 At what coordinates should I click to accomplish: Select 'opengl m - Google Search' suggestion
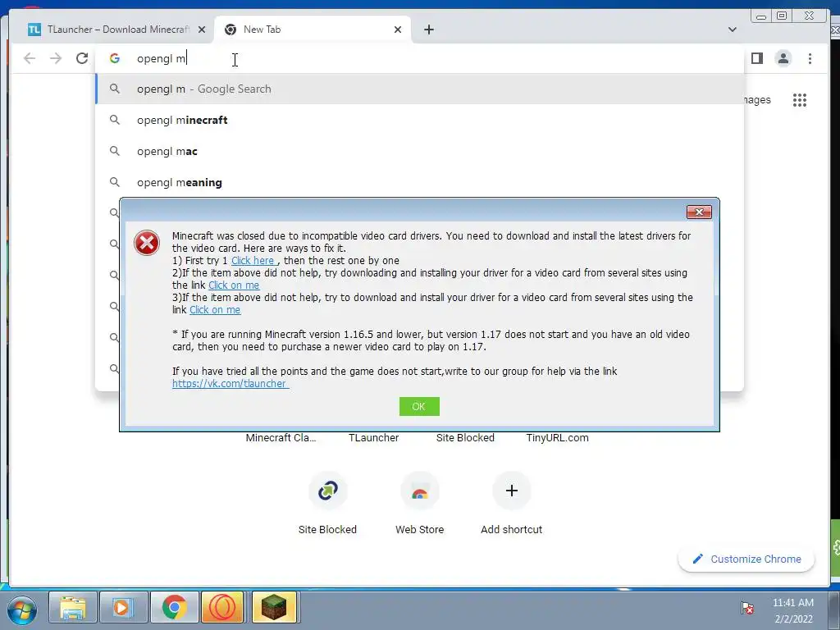pyautogui.click(x=420, y=89)
